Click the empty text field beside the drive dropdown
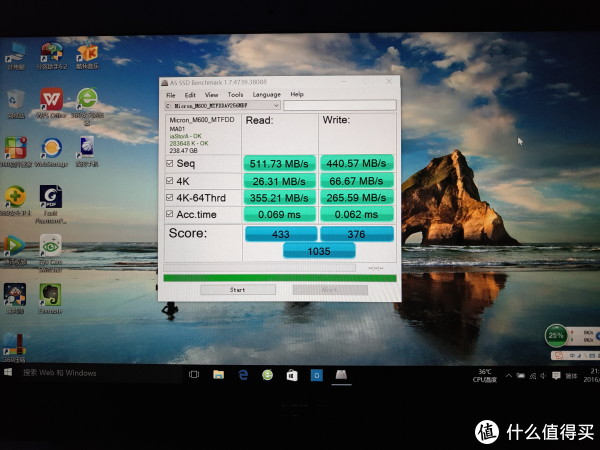The width and height of the screenshot is (600, 450). tap(340, 105)
